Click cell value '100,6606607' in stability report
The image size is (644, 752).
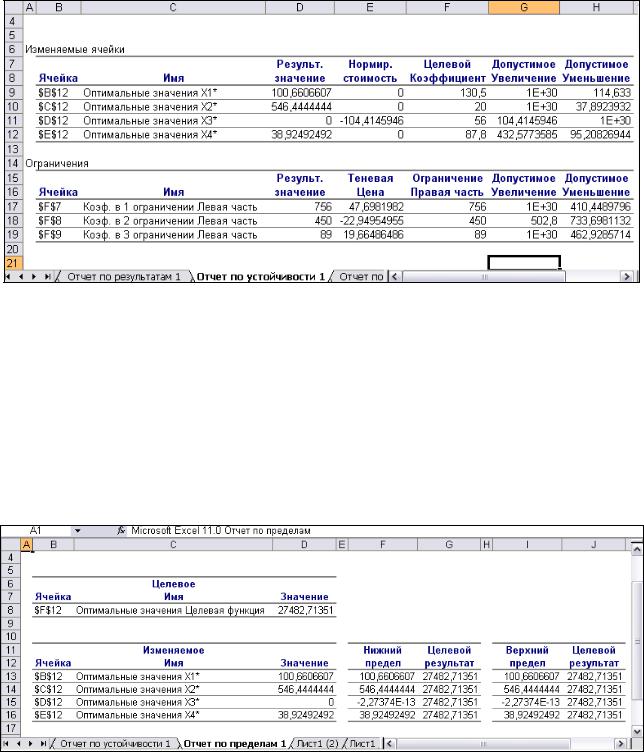(x=302, y=93)
